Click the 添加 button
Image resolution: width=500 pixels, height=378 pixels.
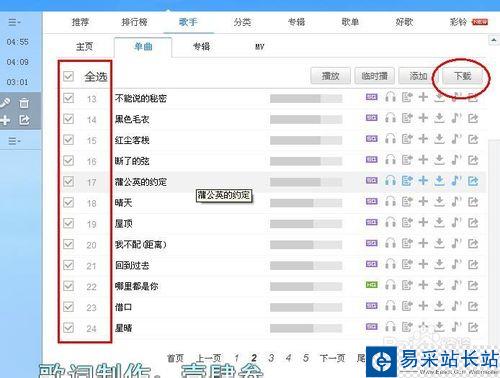(418, 76)
